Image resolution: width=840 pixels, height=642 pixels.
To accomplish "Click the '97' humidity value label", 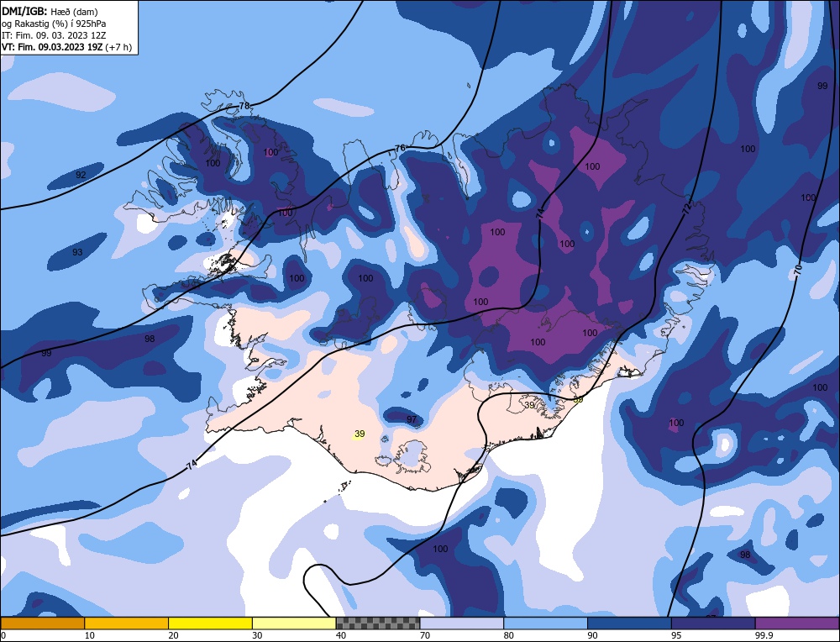I will tap(412, 419).
